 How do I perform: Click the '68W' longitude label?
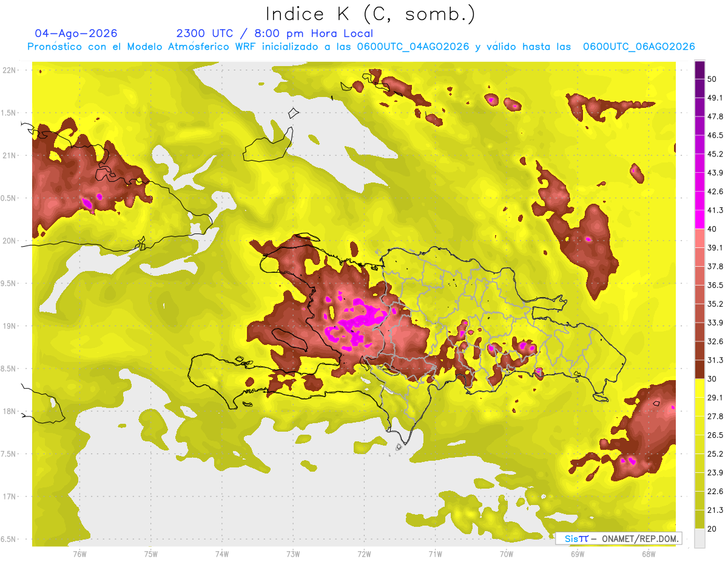[649, 554]
